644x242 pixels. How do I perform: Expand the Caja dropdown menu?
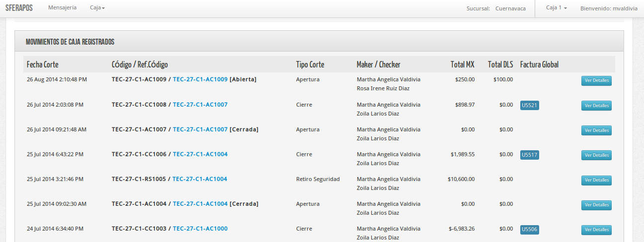(97, 8)
